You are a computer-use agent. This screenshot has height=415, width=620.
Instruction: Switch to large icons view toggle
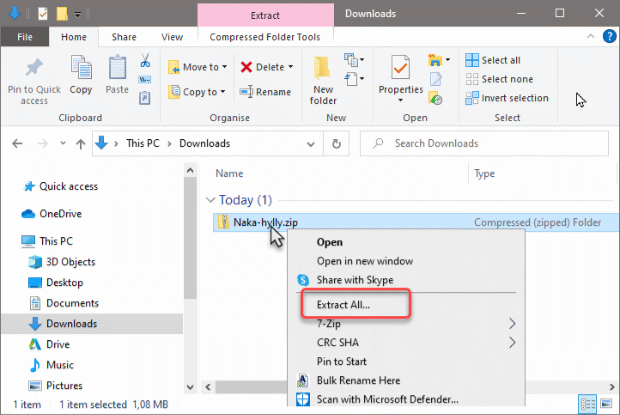pos(607,404)
